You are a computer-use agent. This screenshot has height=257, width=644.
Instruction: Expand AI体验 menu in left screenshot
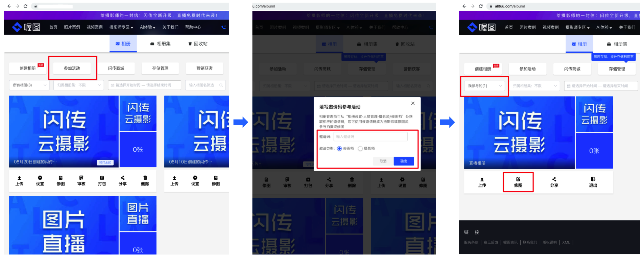point(148,27)
